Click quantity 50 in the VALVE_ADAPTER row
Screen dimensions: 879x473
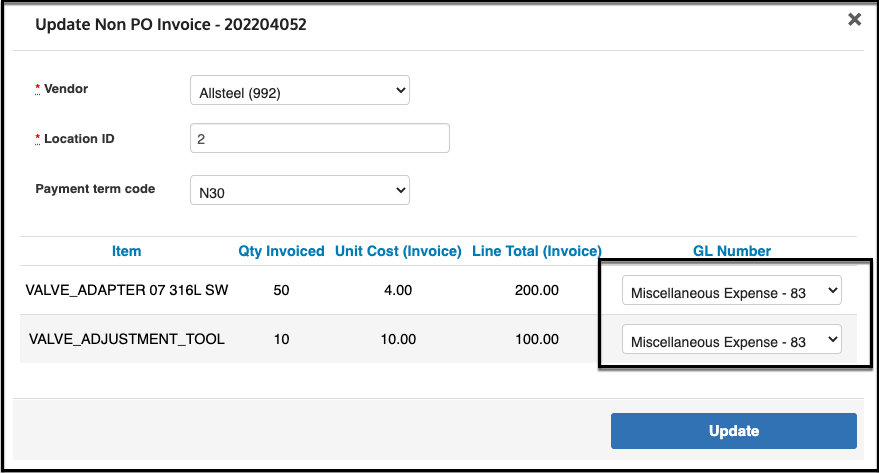click(281, 290)
